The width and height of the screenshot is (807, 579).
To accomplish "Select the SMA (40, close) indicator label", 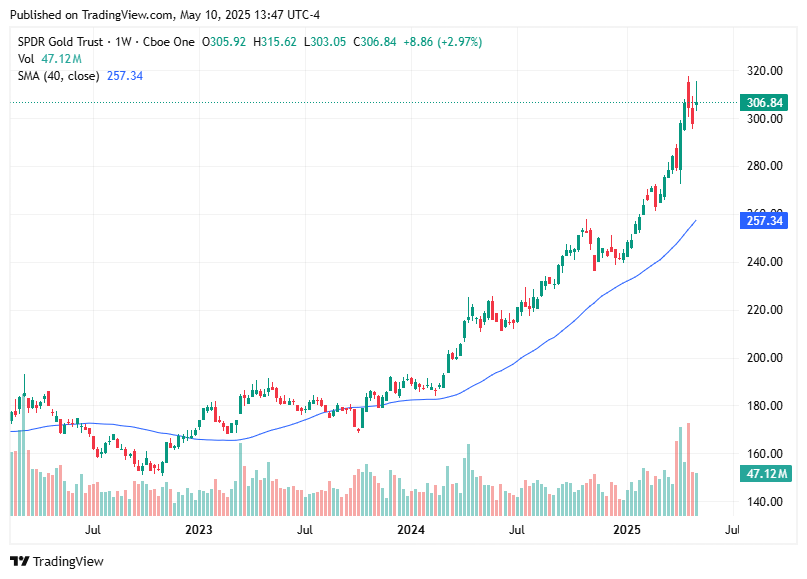I will coord(59,76).
